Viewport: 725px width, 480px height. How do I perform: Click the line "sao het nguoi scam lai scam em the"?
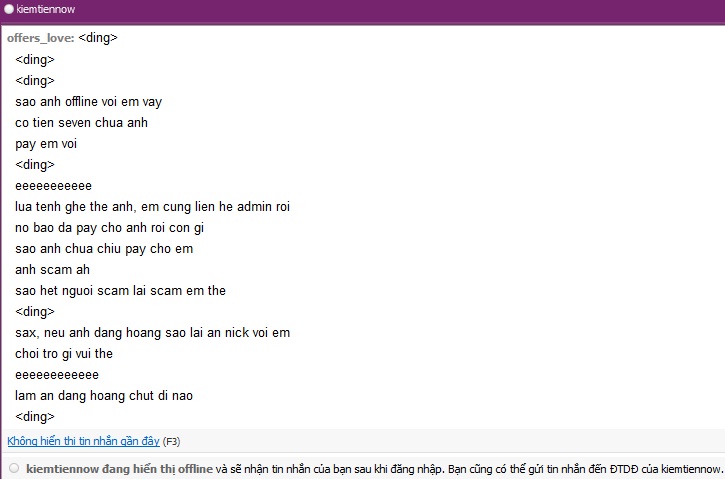point(120,290)
